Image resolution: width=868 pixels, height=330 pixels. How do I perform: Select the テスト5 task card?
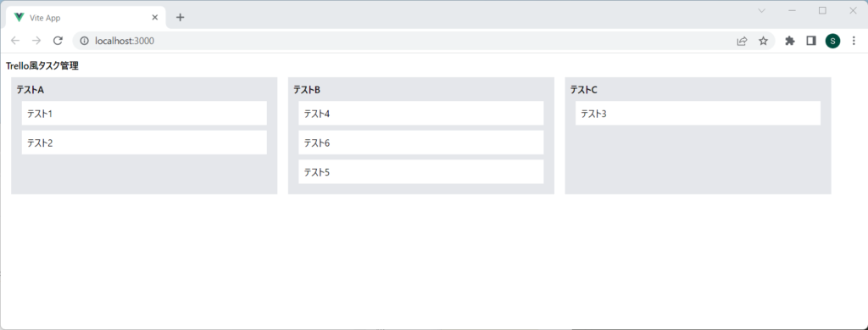pyautogui.click(x=420, y=171)
